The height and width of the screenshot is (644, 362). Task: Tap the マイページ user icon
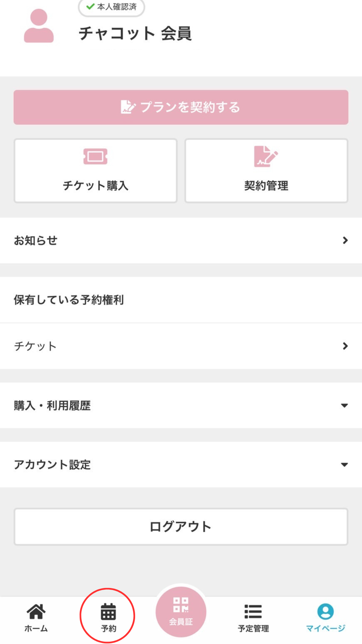click(325, 611)
